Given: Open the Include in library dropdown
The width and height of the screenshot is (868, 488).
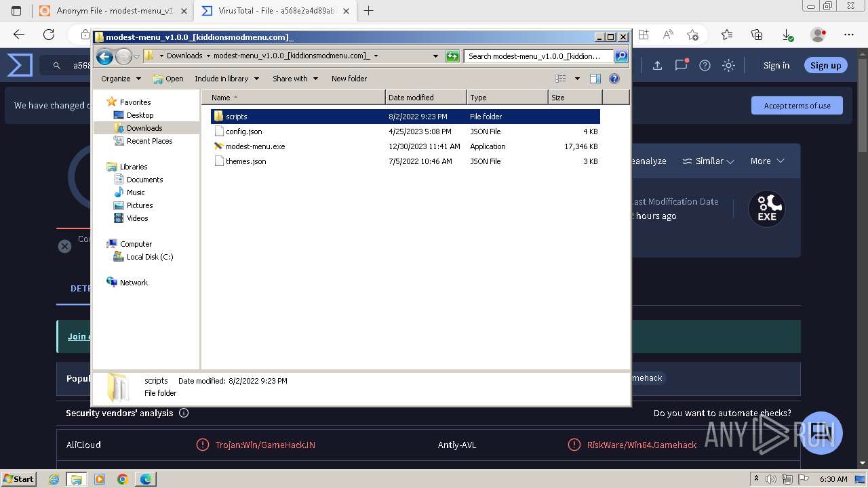Looking at the screenshot, I should pos(226,79).
